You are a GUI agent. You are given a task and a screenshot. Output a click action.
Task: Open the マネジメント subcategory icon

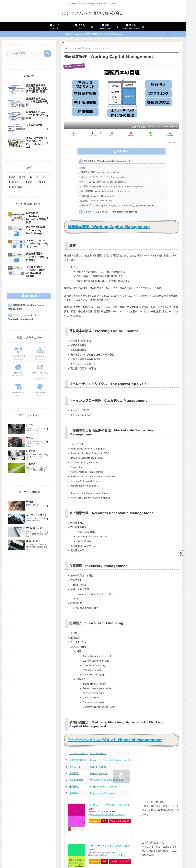40,353
